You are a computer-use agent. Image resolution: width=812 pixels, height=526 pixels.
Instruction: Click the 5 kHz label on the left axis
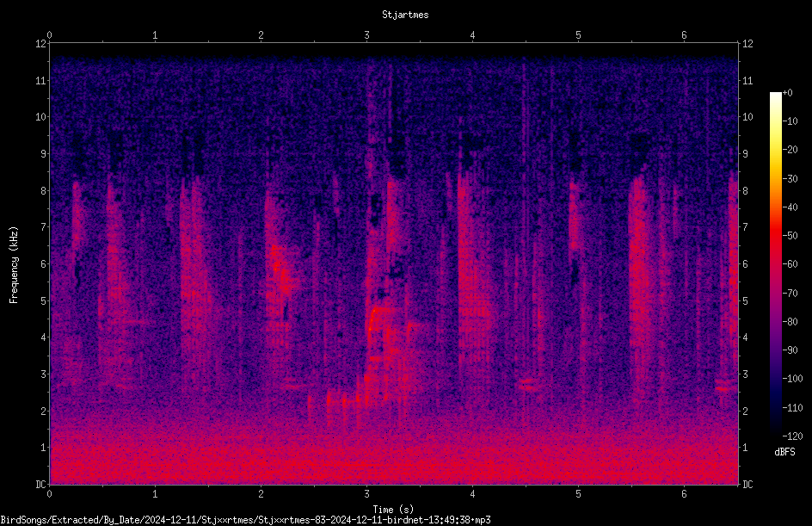tap(44, 301)
